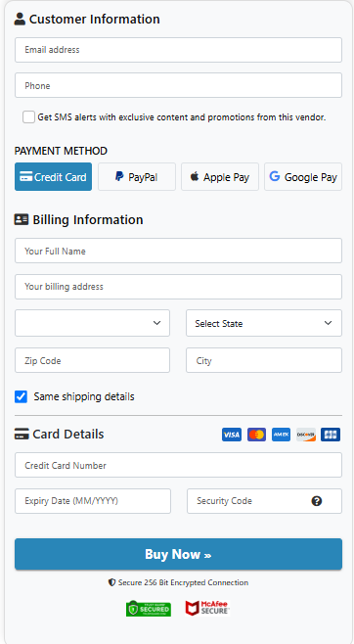Enable SMS alerts checkbox
This screenshot has width=354, height=644.
28,117
